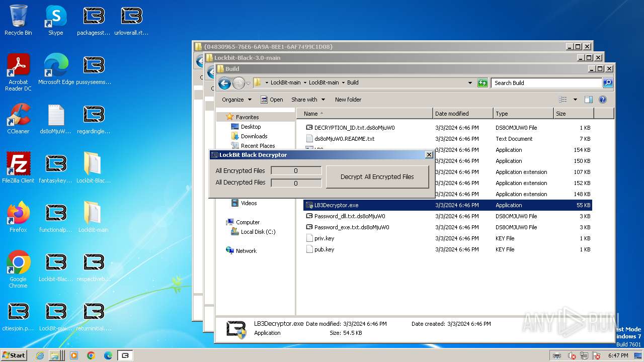The width and height of the screenshot is (644, 362).
Task: Click the Refresh button beside address bar
Action: pos(482,83)
